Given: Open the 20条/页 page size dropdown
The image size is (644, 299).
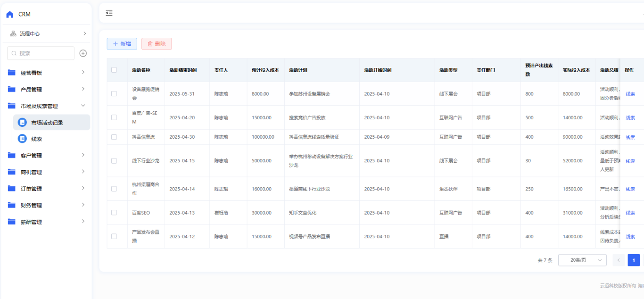Looking at the screenshot, I should (x=582, y=260).
